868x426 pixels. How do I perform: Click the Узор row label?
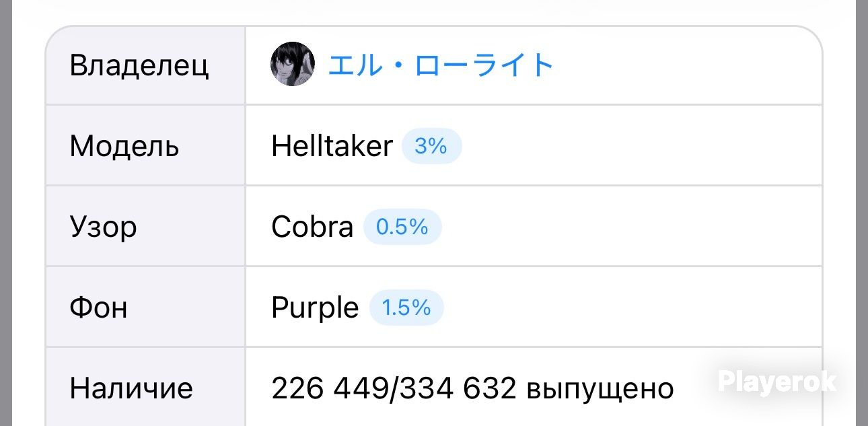(103, 228)
